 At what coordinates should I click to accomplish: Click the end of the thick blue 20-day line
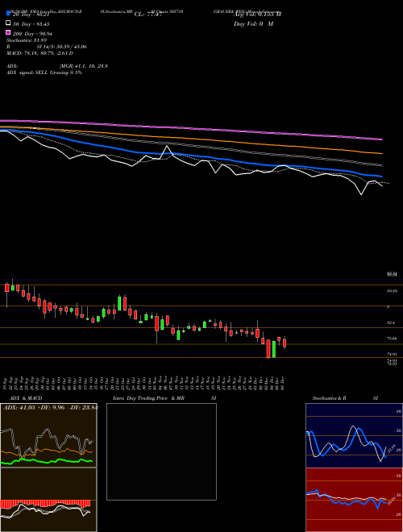point(381,176)
